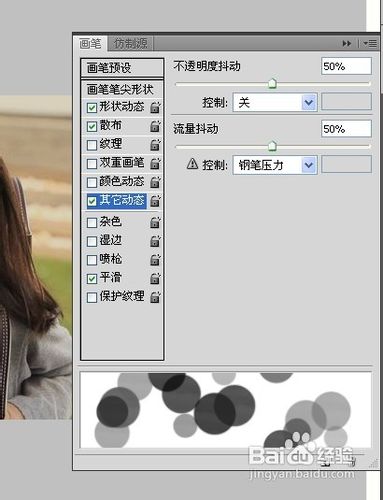Switch to the 画笔 tab
Viewport: 383px width, 500px height.
pyautogui.click(x=90, y=43)
